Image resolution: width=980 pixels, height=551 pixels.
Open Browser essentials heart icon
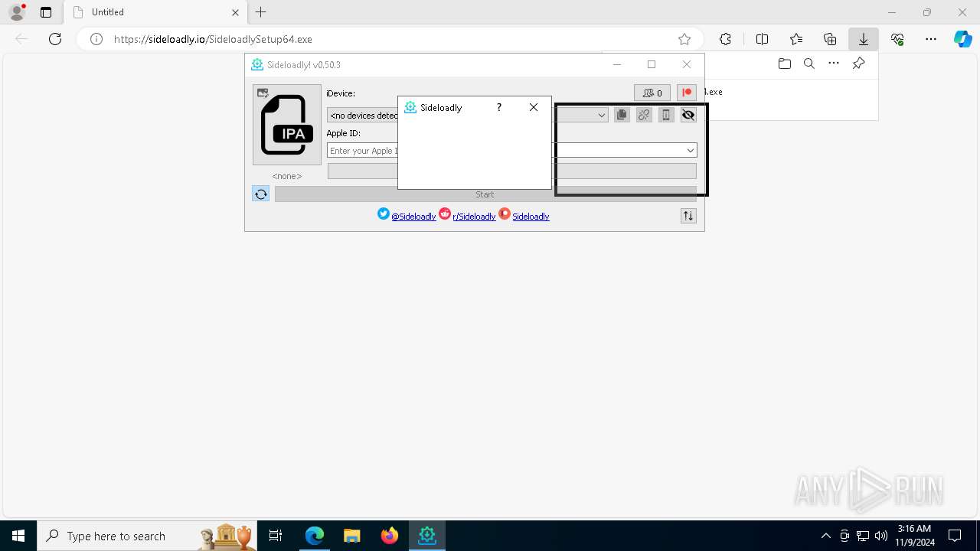coord(897,39)
